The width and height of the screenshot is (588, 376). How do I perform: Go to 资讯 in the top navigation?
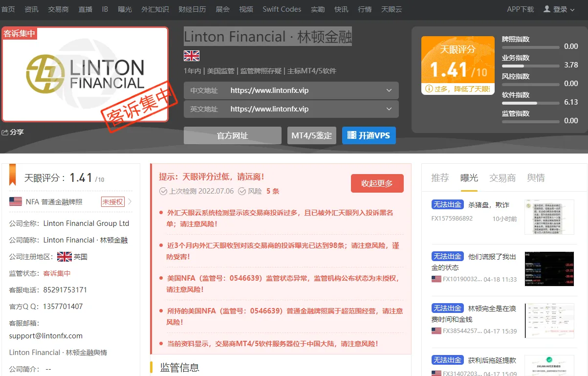[32, 9]
